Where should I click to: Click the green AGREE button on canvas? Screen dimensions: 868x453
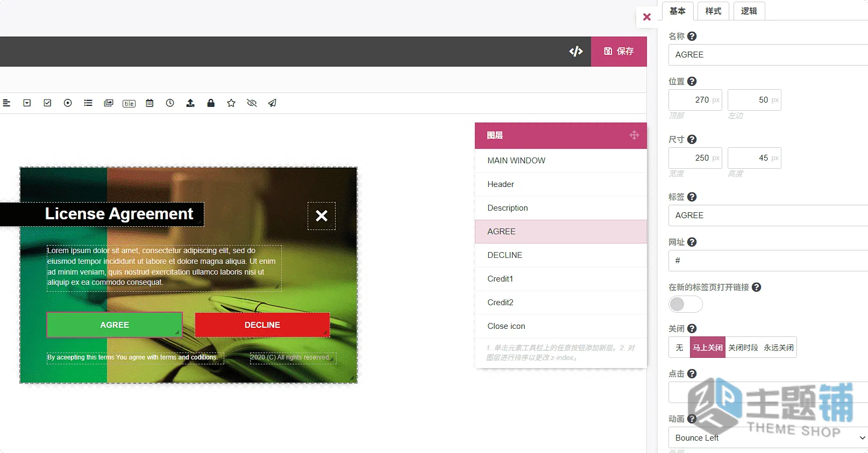115,325
